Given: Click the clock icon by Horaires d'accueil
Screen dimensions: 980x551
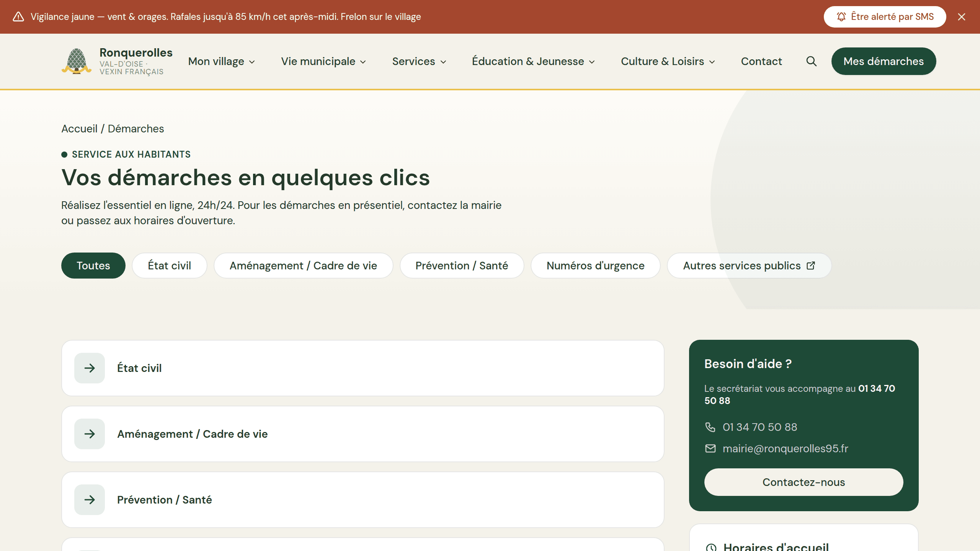Looking at the screenshot, I should 711,548.
